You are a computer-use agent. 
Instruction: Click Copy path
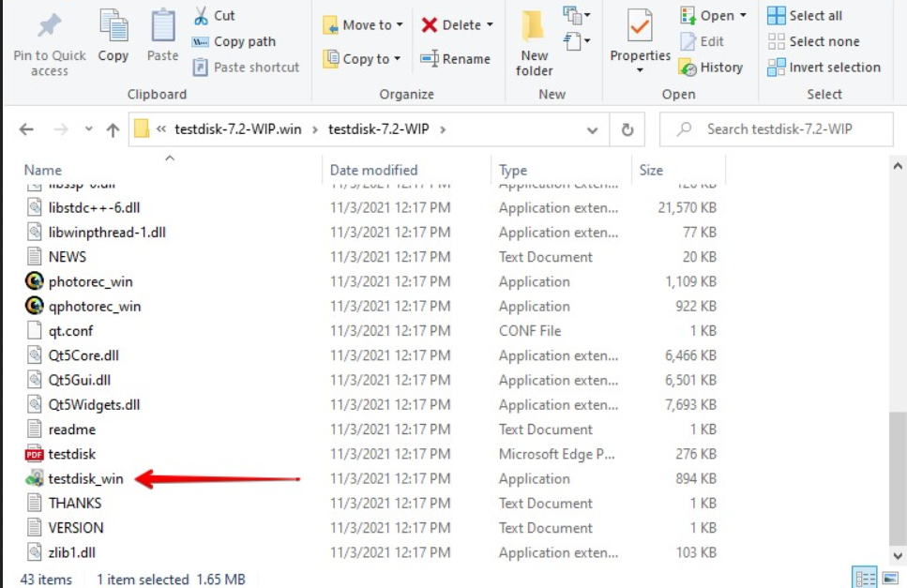click(234, 41)
